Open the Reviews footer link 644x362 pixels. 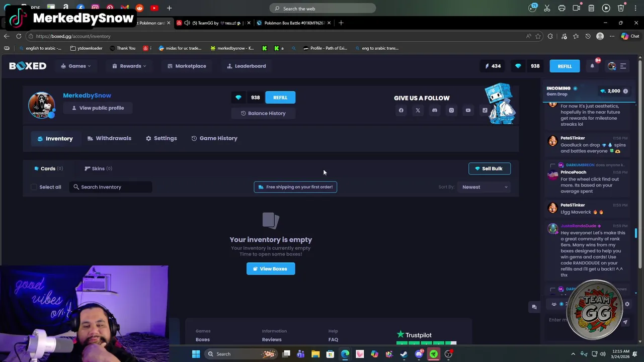coord(272,339)
